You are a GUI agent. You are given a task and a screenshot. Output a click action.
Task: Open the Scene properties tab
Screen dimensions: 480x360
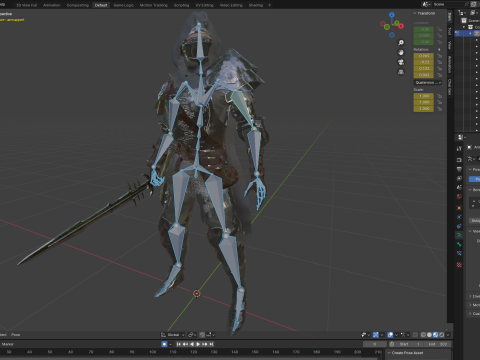click(x=459, y=187)
